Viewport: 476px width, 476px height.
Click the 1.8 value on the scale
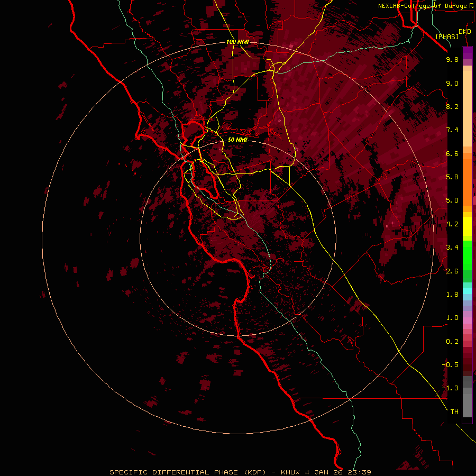452,295
